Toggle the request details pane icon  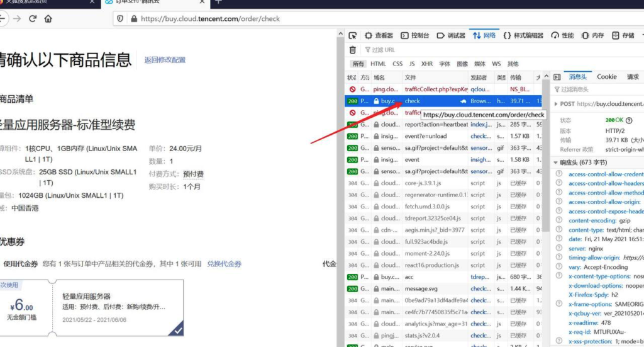(x=557, y=77)
